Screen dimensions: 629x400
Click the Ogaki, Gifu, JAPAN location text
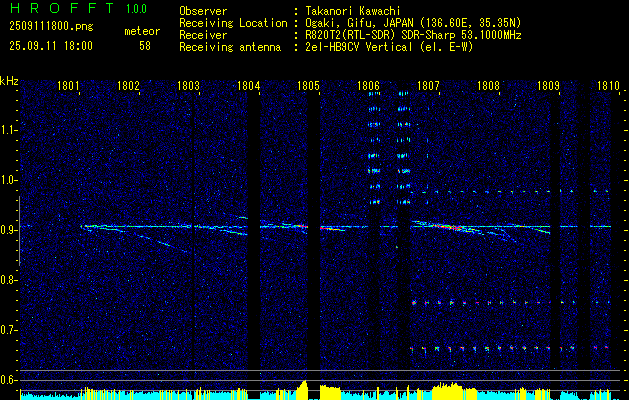pyautogui.click(x=413, y=23)
